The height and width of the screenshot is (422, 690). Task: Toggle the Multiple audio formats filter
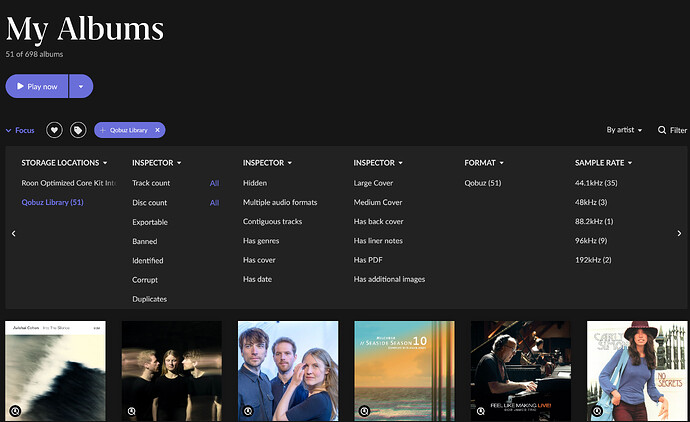click(x=280, y=202)
